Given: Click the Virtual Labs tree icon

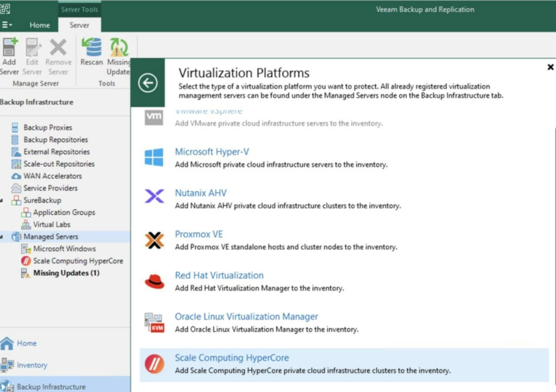Looking at the screenshot, I should 26,225.
